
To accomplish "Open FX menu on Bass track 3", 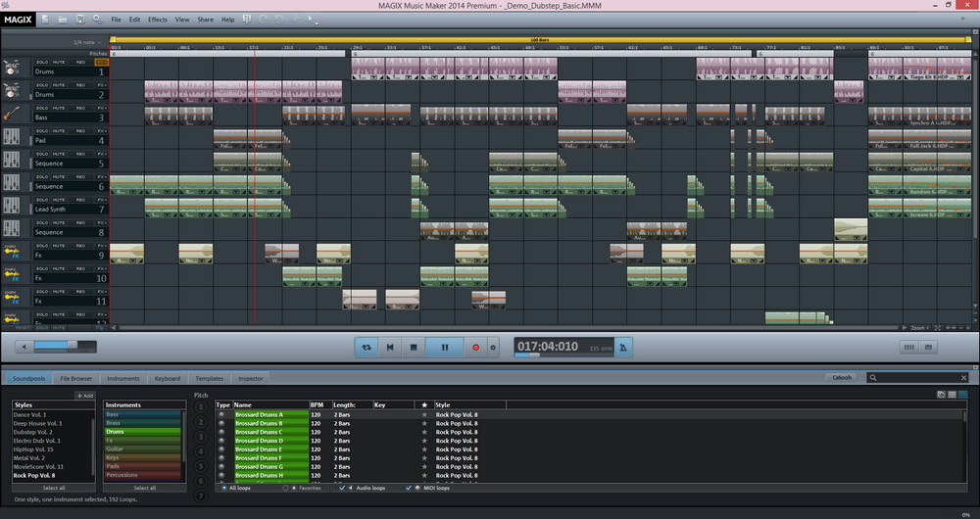I will pos(101,108).
